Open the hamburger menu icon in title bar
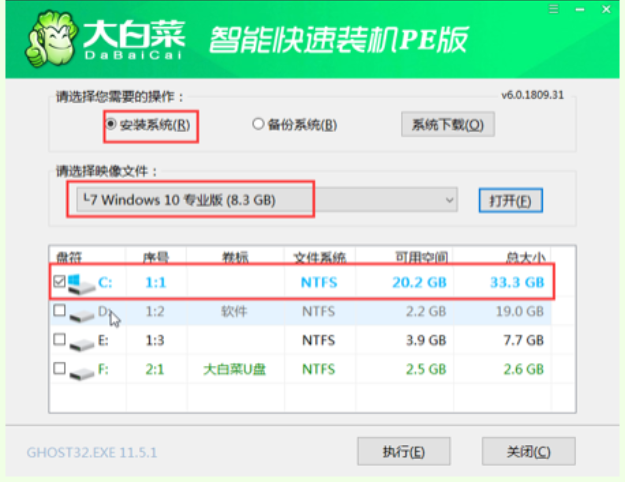626x488 pixels. (x=553, y=9)
